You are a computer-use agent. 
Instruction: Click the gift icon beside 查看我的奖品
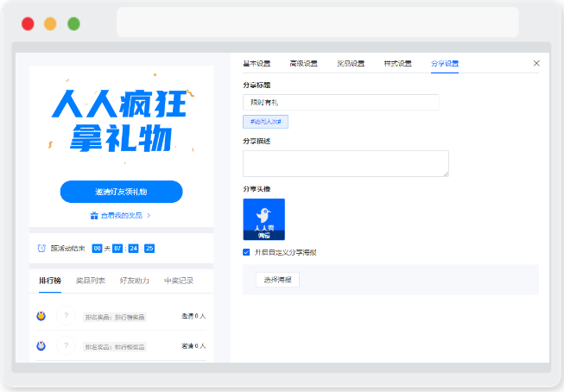coord(94,215)
